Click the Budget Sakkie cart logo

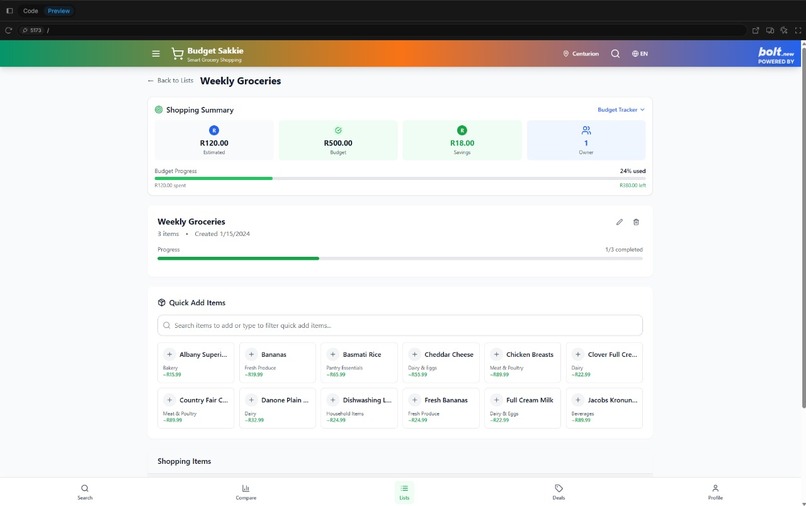(177, 53)
